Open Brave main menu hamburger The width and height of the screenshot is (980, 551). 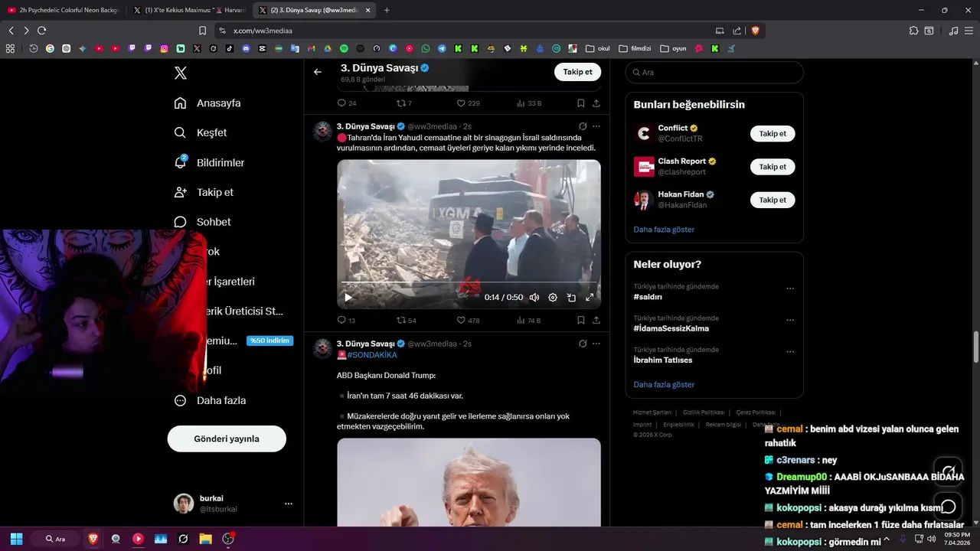pyautogui.click(x=970, y=31)
